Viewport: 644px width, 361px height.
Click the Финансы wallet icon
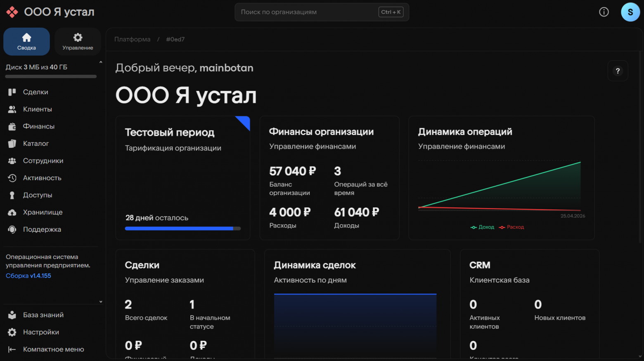click(12, 126)
